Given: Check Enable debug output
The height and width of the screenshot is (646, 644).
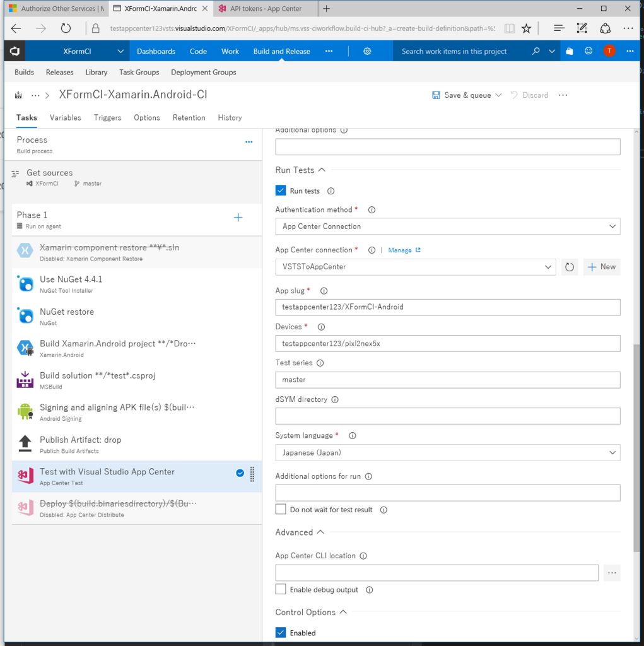Looking at the screenshot, I should [x=281, y=589].
